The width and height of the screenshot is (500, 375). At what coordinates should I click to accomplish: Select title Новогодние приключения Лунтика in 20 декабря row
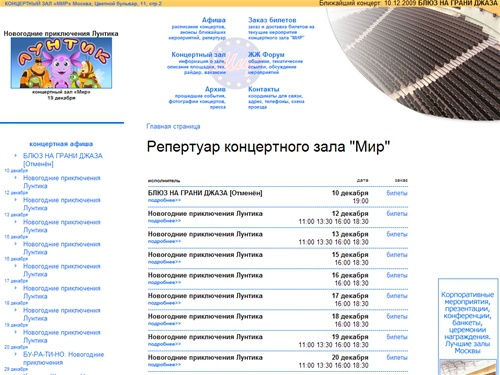point(205,357)
